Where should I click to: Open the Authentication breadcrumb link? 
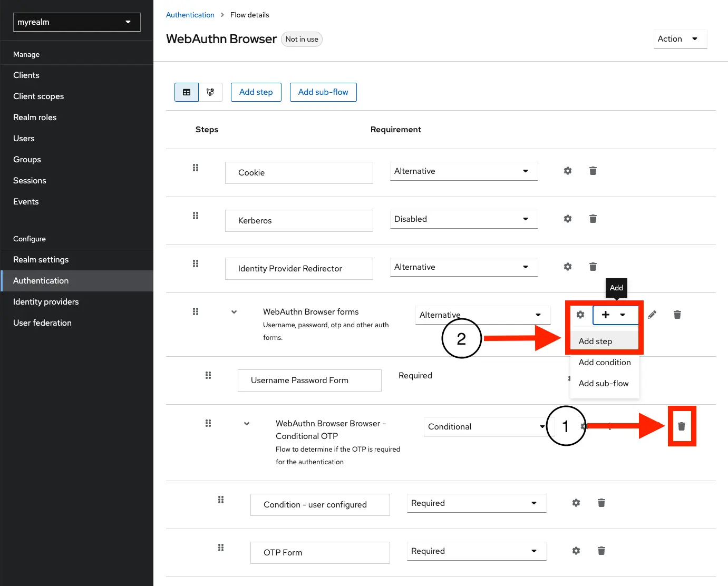point(190,15)
